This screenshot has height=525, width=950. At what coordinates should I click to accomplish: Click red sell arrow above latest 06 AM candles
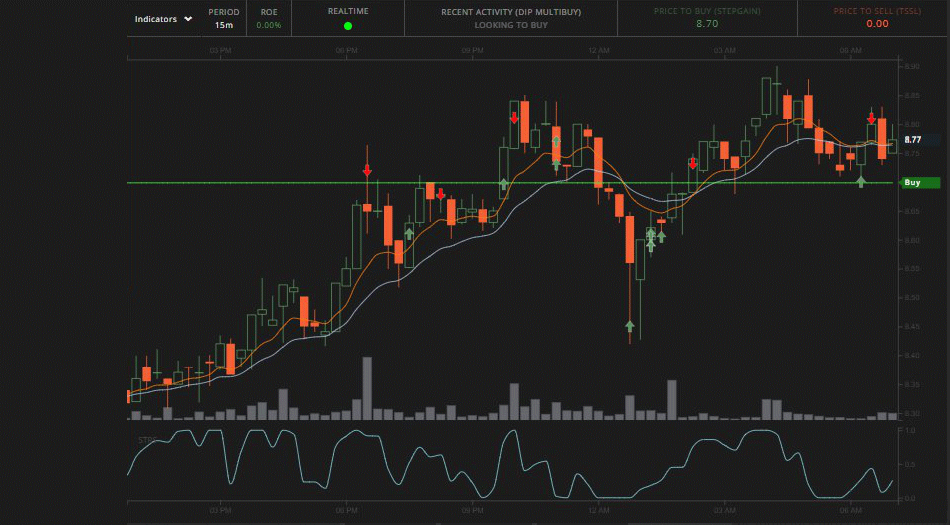(871, 117)
